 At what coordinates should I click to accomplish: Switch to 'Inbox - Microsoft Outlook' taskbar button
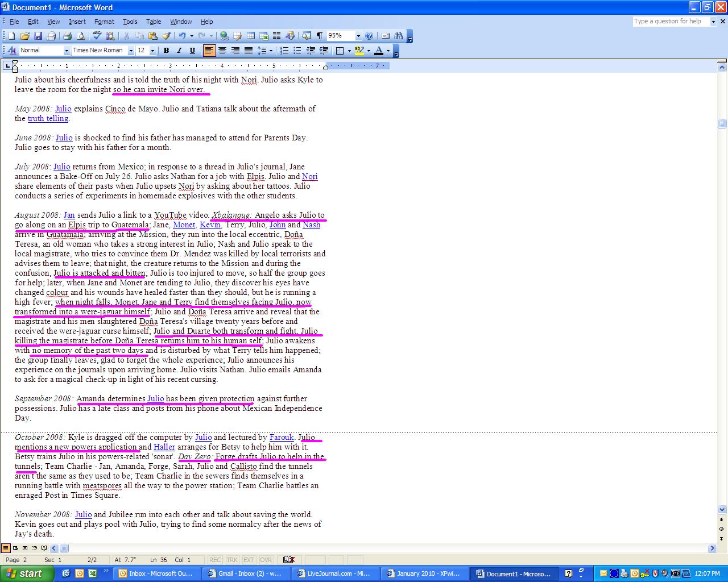(156, 573)
